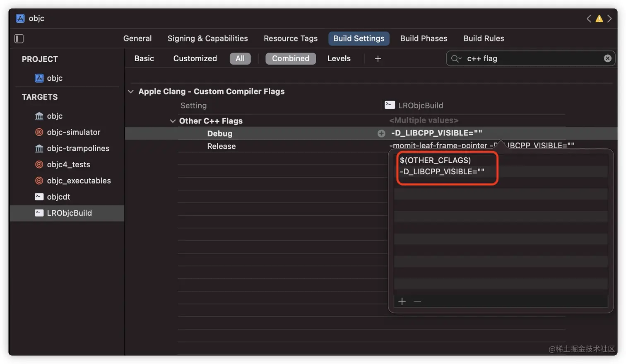
Task: Click the objc project file icon in title
Action: point(20,18)
